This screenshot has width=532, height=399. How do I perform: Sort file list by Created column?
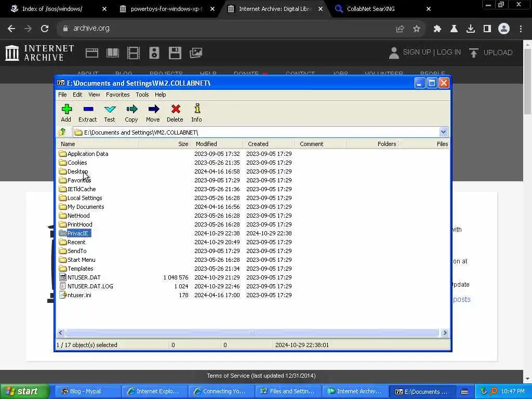pos(269,144)
